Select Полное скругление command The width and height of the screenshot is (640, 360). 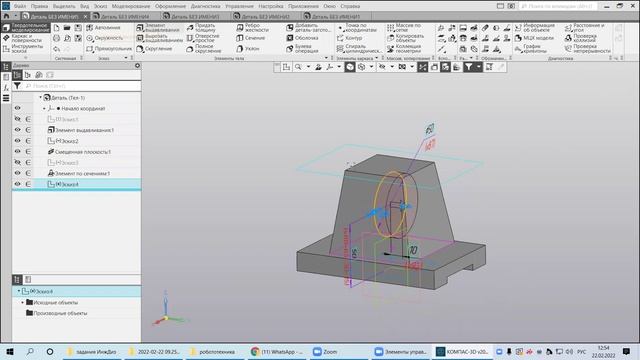coord(204,49)
